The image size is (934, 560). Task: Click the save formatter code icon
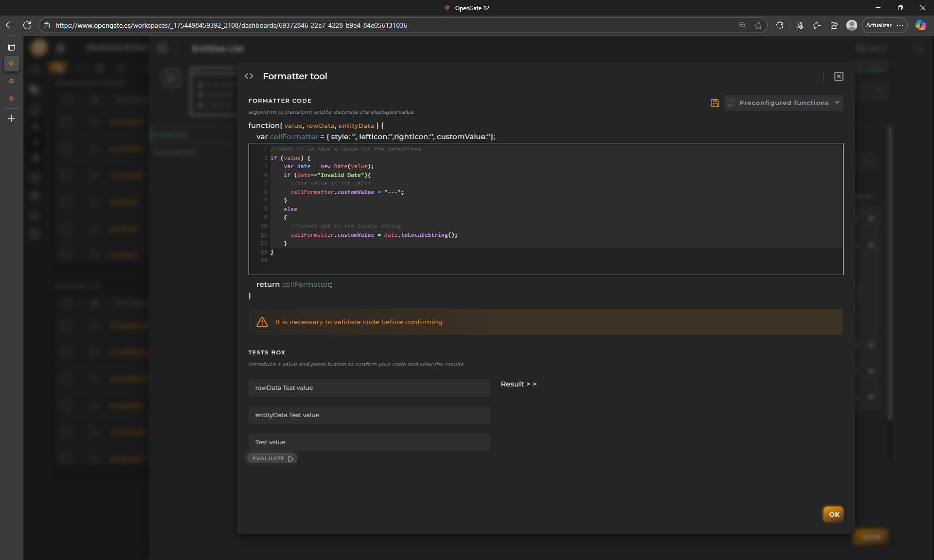pos(715,103)
